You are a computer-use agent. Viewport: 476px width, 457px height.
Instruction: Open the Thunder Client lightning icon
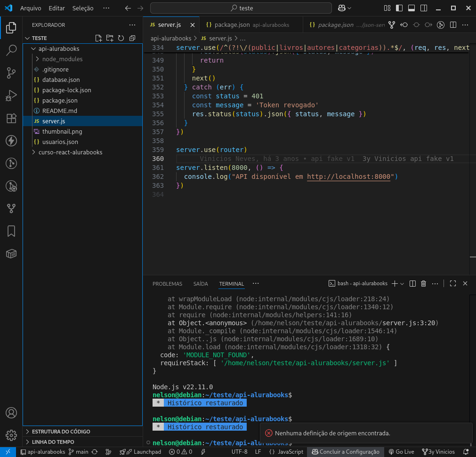[x=11, y=141]
